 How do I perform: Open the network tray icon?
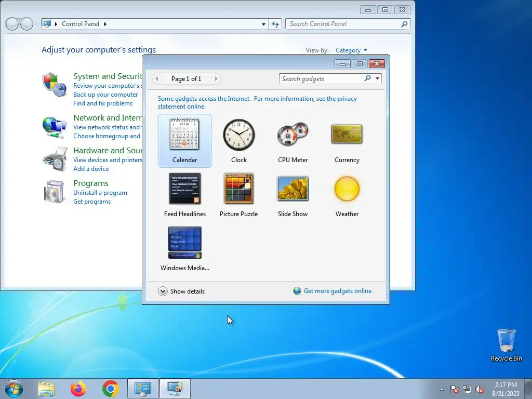coord(467,389)
